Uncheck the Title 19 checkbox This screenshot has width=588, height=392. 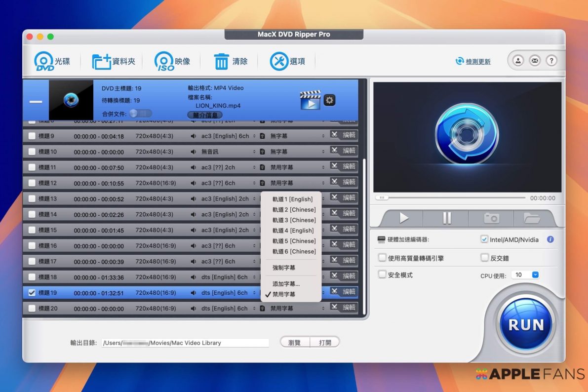click(32, 293)
